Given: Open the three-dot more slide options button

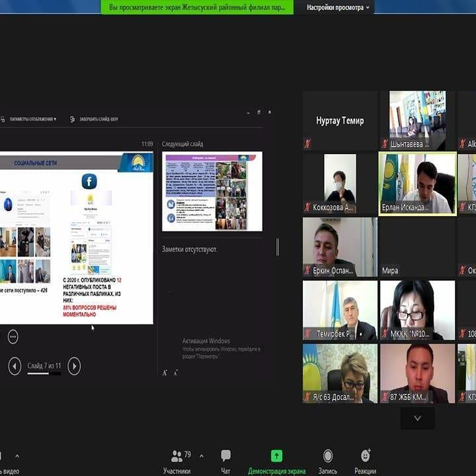Looking at the screenshot, I should (x=13, y=337).
